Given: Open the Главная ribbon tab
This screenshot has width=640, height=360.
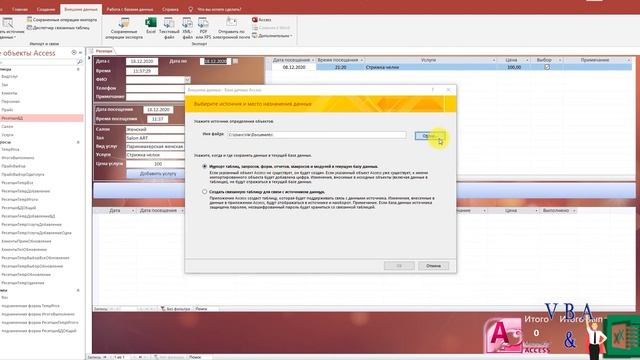Looking at the screenshot, I should [20, 9].
